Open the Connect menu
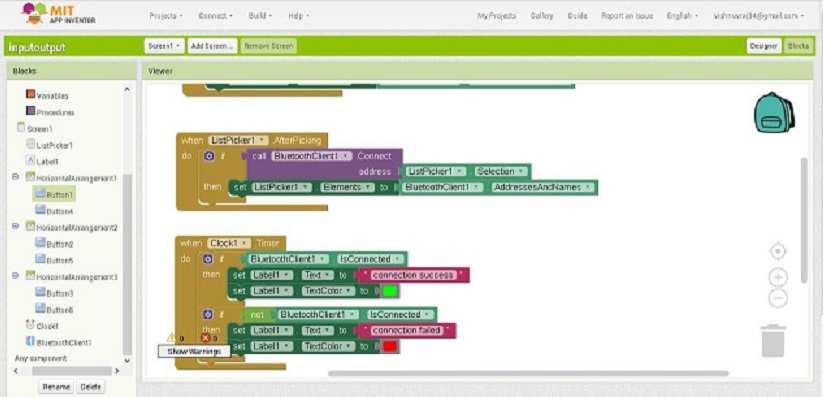The image size is (823, 397). (x=215, y=16)
